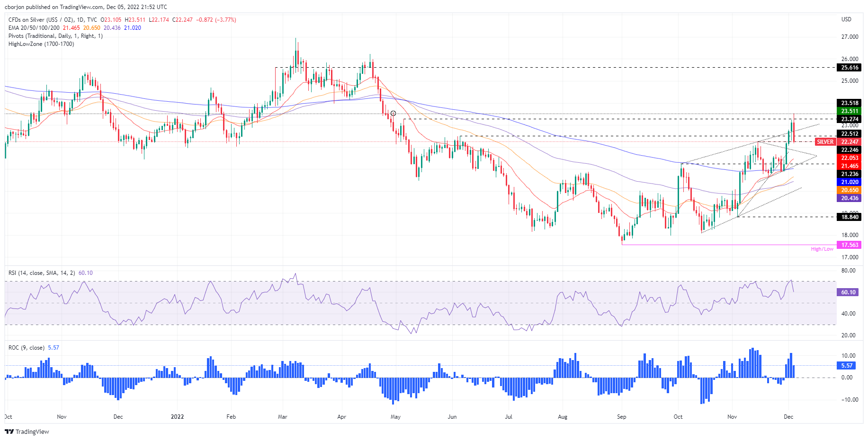Click the published on TradingView.com header text
The height and width of the screenshot is (440, 868).
click(x=85, y=7)
